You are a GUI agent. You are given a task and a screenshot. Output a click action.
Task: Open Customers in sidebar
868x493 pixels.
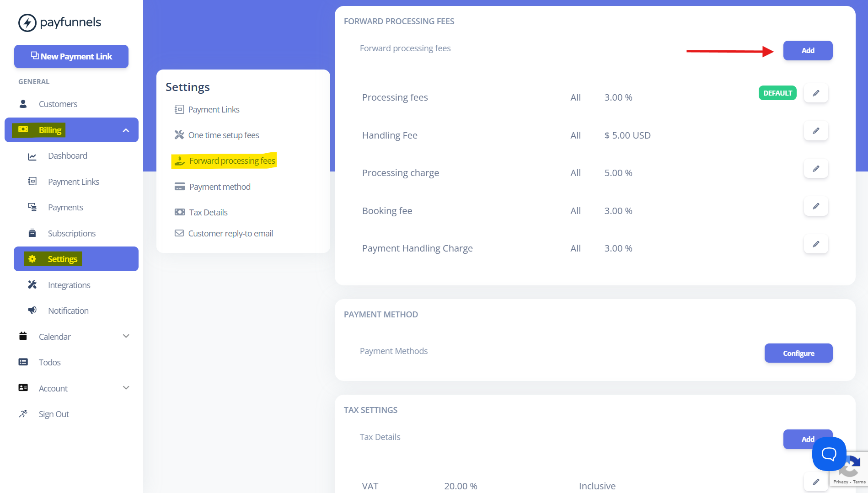58,104
